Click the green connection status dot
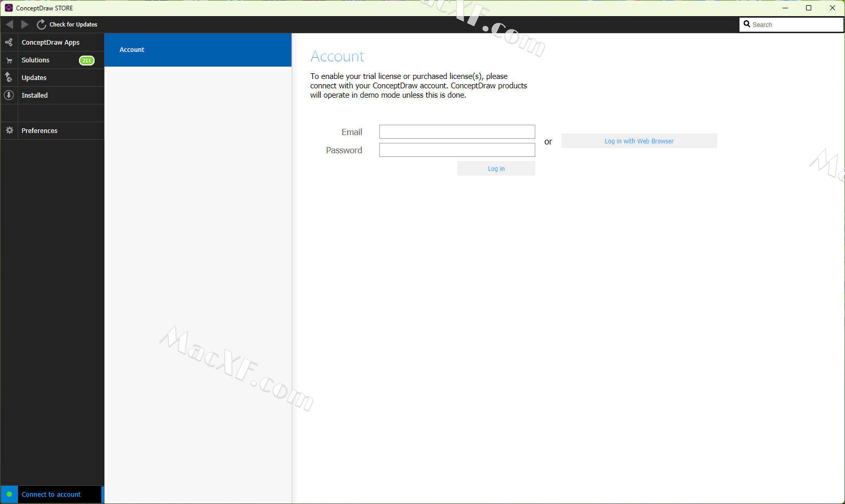The image size is (845, 504). tap(9, 494)
